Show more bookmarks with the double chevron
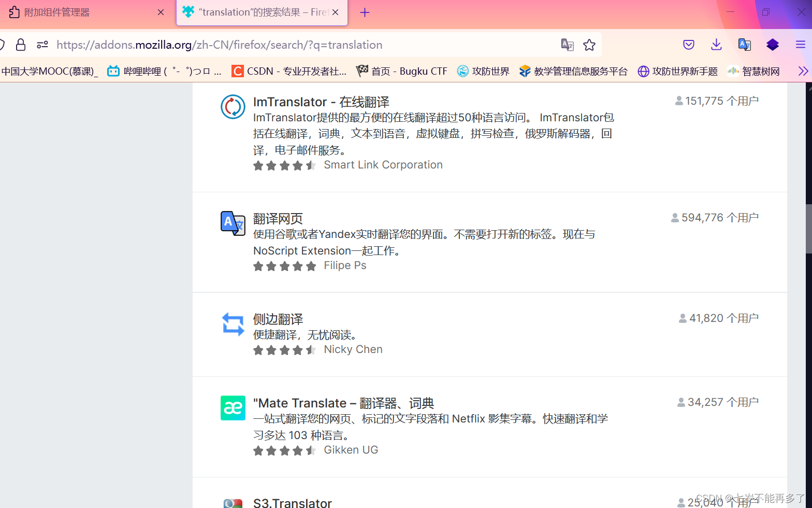This screenshot has width=812, height=508. pos(803,71)
